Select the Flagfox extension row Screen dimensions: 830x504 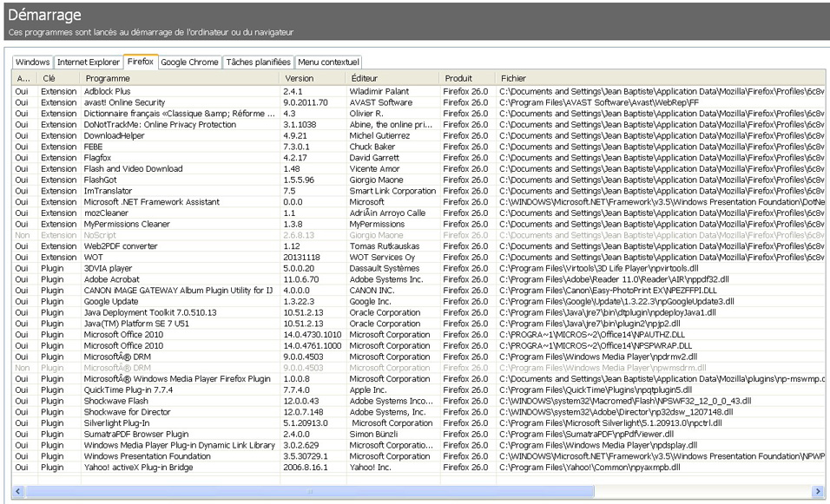pyautogui.click(x=418, y=158)
